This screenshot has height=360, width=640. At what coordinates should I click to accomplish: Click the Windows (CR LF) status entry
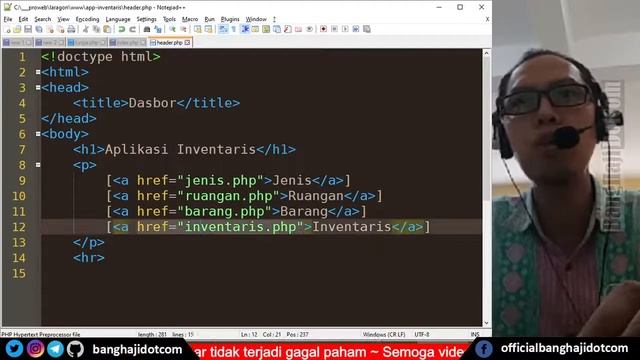384,334
